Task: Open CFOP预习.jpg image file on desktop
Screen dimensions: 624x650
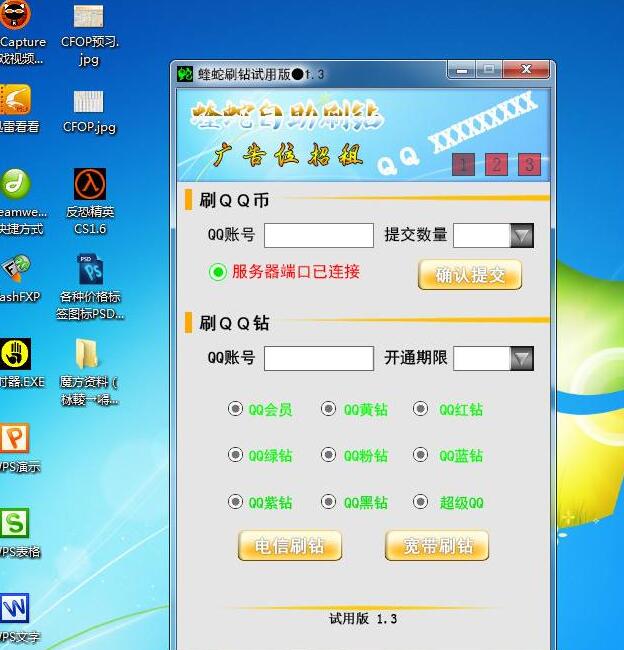Action: point(88,17)
